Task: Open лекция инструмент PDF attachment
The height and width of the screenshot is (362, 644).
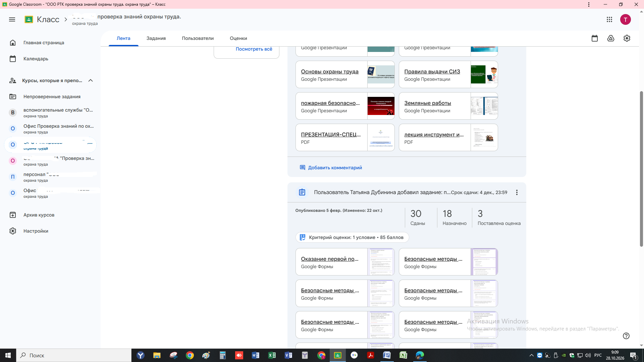Action: [x=448, y=137]
